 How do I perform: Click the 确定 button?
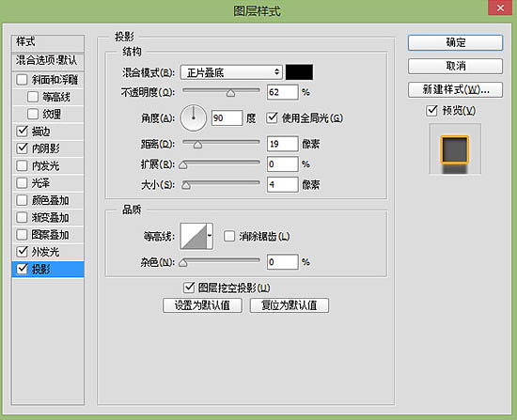[x=455, y=43]
